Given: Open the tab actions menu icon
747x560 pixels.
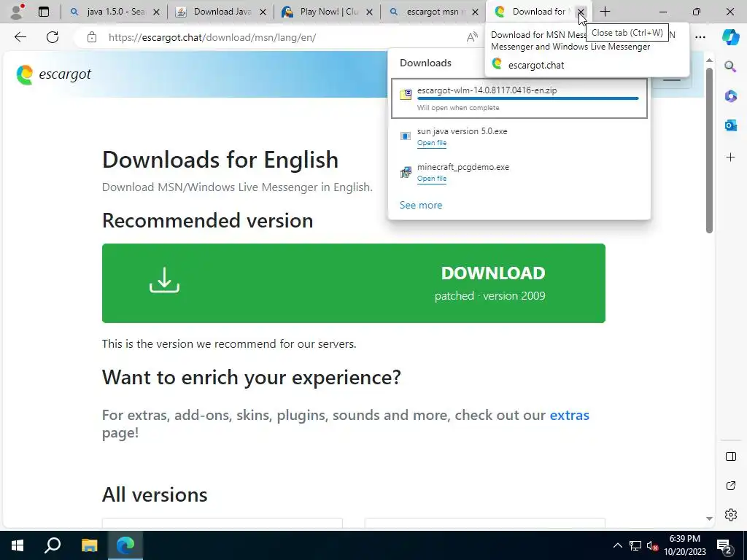Looking at the screenshot, I should pyautogui.click(x=43, y=12).
